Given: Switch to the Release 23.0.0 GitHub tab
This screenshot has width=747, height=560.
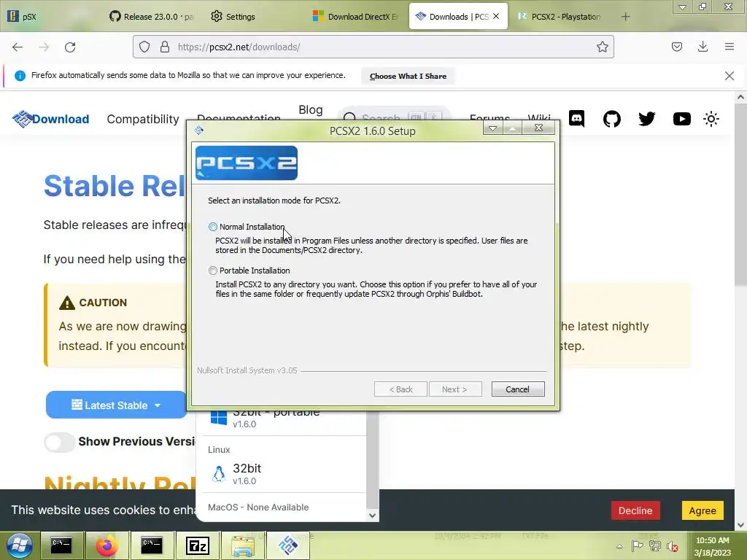Looking at the screenshot, I should (x=152, y=17).
